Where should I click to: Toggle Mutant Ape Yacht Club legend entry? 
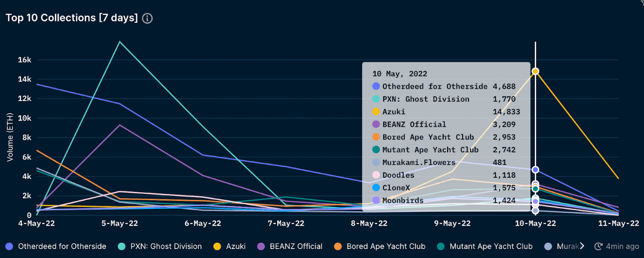[x=484, y=246]
